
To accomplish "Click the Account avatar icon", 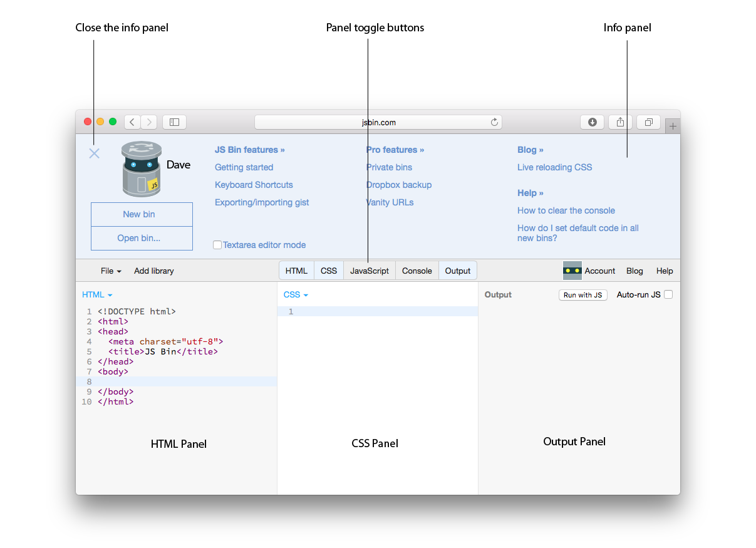I will (572, 271).
